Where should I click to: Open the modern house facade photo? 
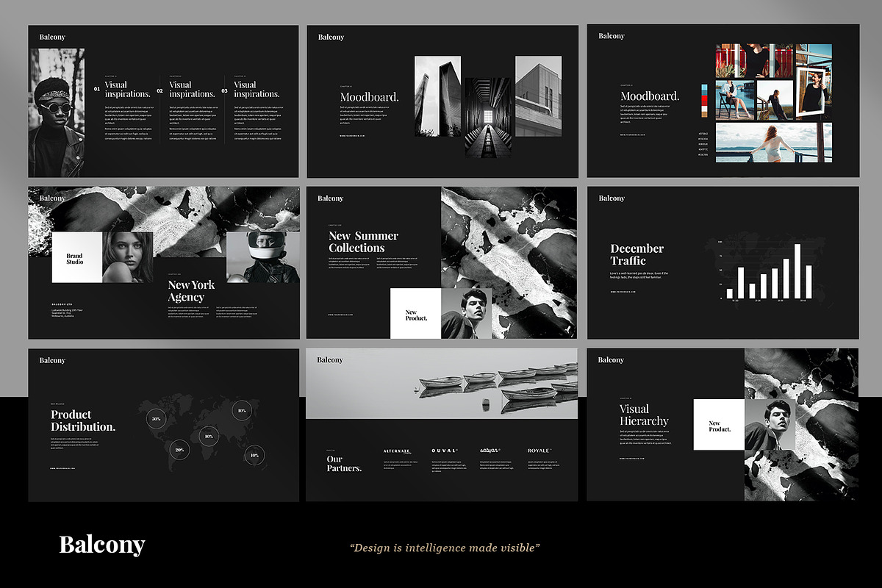click(538, 96)
